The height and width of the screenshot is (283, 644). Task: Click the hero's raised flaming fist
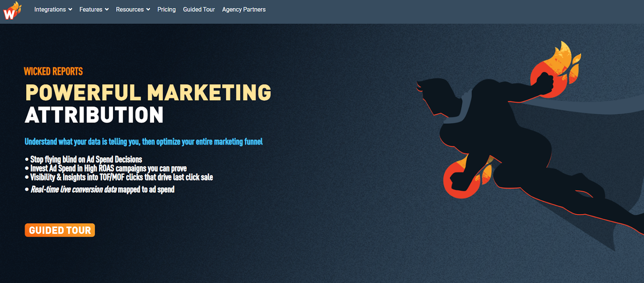pyautogui.click(x=553, y=71)
